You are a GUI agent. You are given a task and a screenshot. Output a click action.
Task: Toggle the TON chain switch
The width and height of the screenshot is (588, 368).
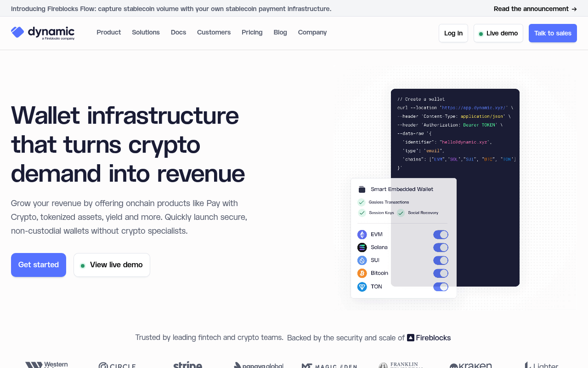[441, 287]
